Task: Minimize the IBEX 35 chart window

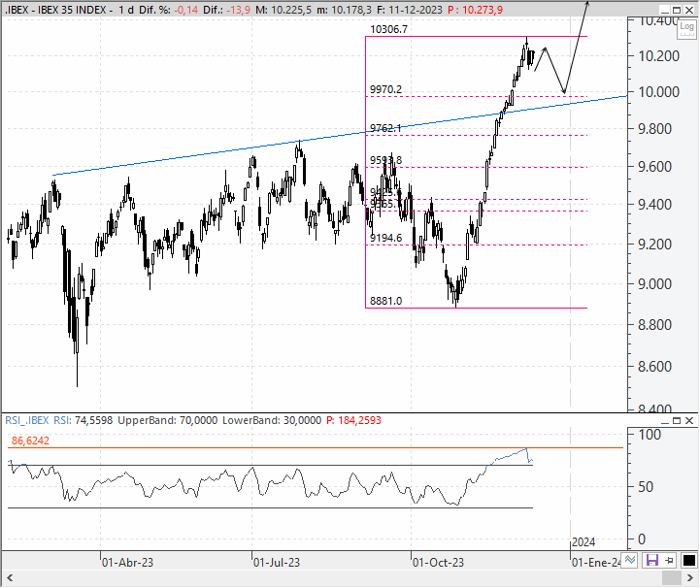Action: pos(665,10)
